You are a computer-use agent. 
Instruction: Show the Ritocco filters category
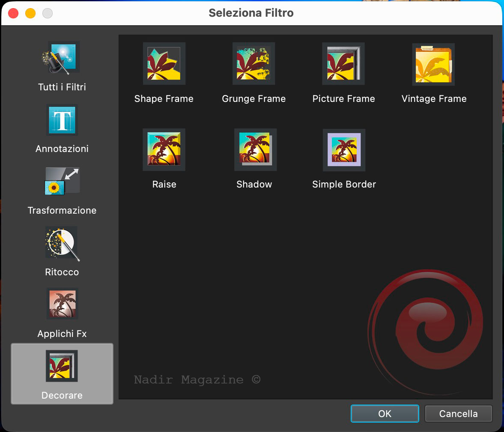click(62, 243)
